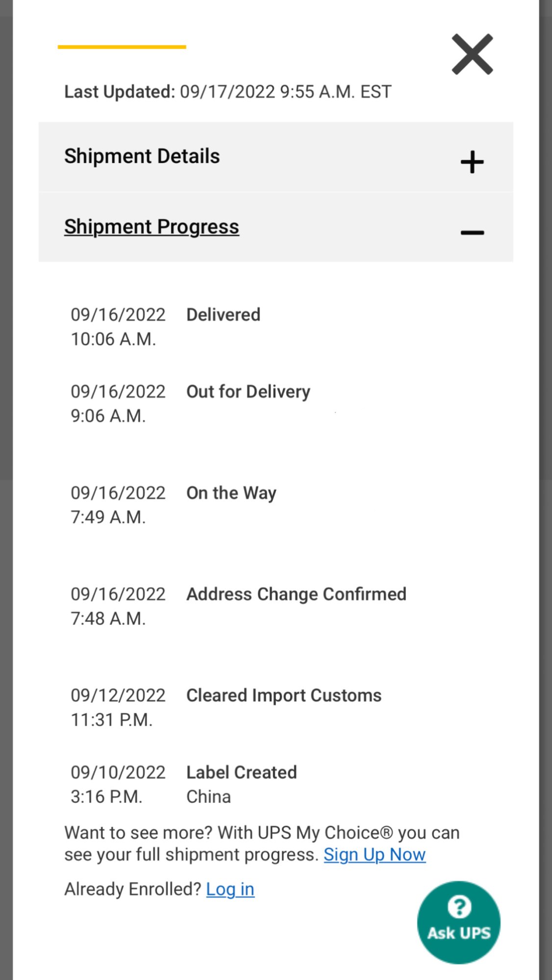Tap the Out for Delivery status
This screenshot has width=552, height=980.
pos(248,392)
